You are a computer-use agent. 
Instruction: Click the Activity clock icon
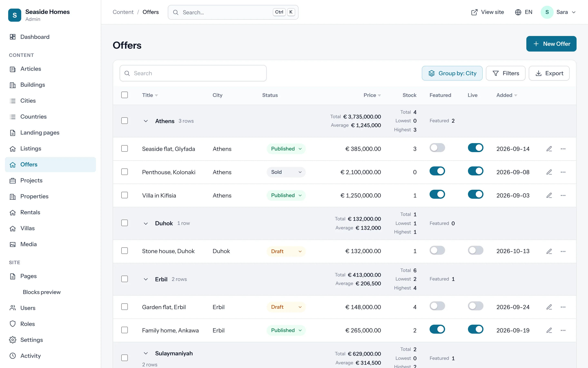(13, 356)
